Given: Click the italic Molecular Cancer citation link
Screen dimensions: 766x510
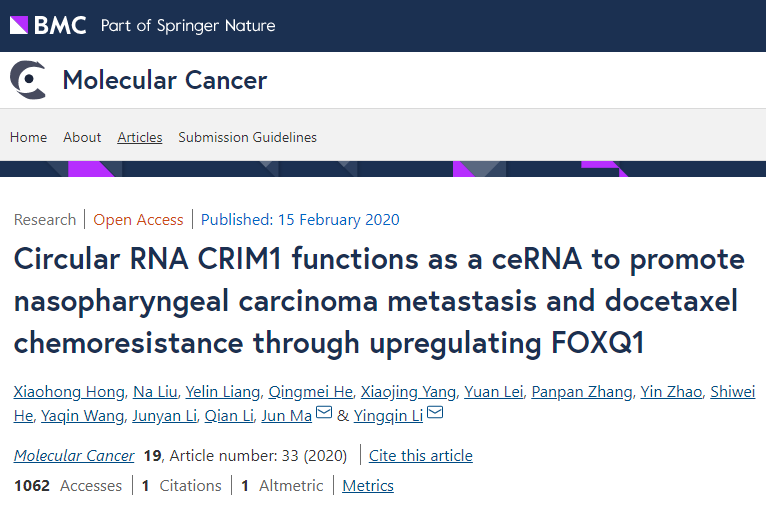Looking at the screenshot, I should [x=74, y=455].
